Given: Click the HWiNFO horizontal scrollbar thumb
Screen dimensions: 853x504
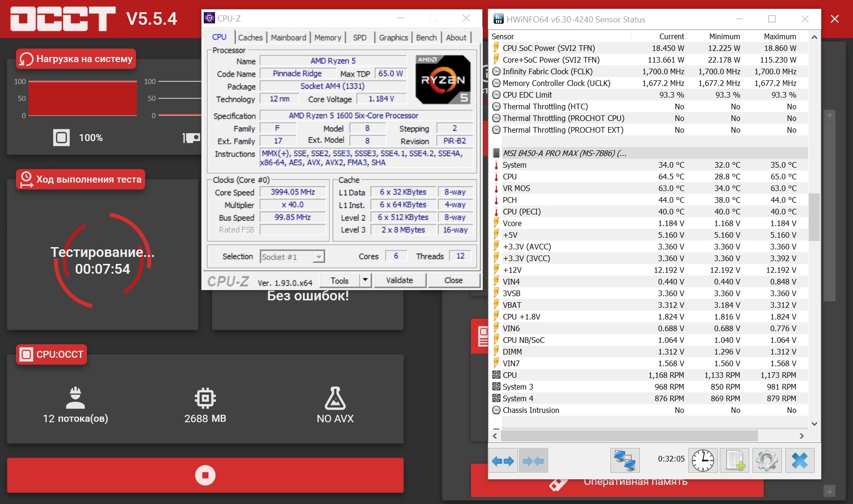Looking at the screenshot, I should point(629,436).
